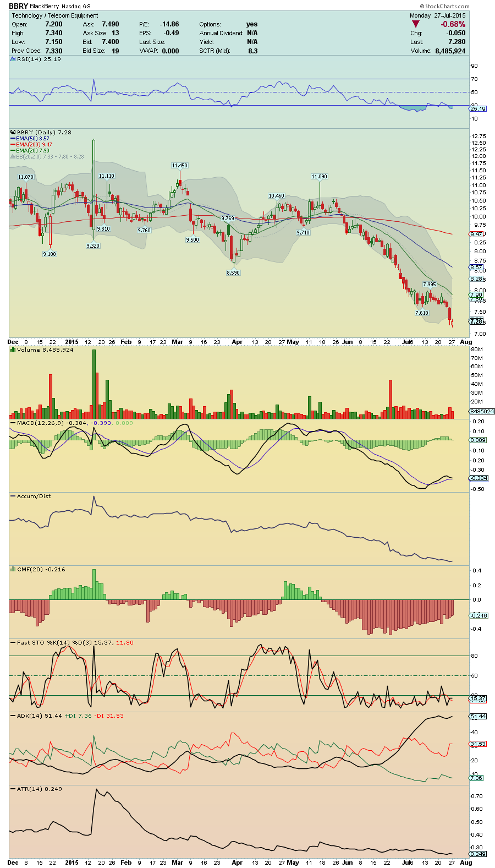This screenshot has width=495, height=868.
Task: Click the ADX 51.44 axis tag
Action: [x=477, y=716]
